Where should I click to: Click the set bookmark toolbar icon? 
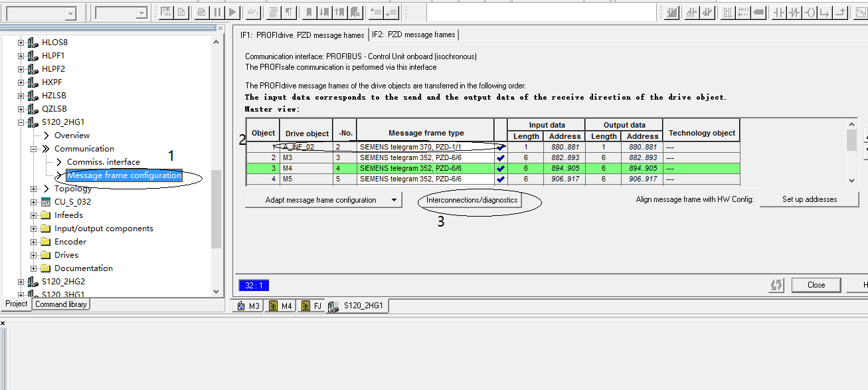[x=309, y=12]
